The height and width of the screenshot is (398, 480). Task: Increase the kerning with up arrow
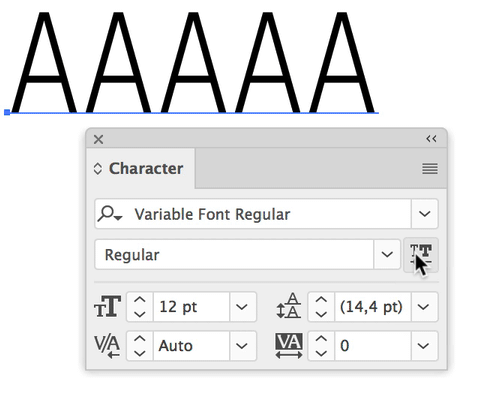pos(140,339)
